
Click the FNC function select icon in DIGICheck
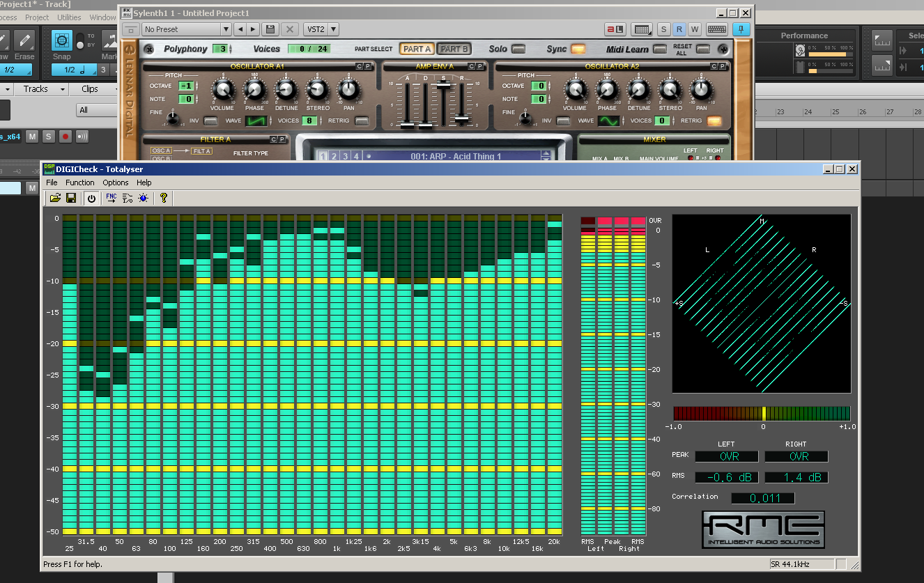click(x=111, y=198)
